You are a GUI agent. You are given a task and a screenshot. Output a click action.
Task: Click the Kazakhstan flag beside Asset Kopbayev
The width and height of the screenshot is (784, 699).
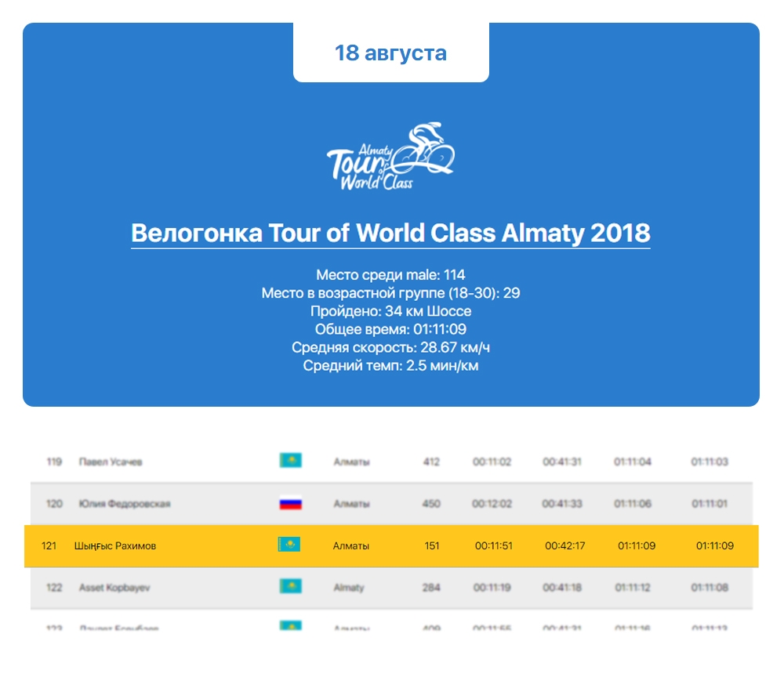pos(290,586)
